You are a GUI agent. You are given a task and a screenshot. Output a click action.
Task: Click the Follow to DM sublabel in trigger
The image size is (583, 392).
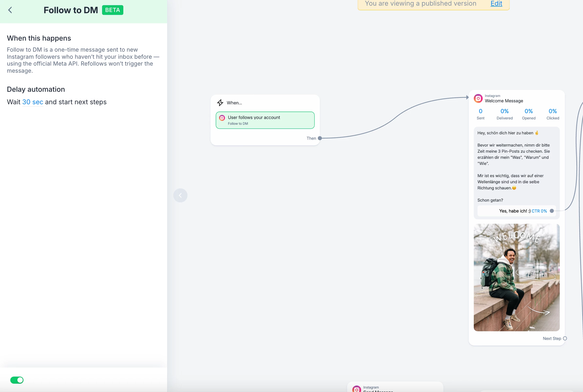click(x=238, y=124)
